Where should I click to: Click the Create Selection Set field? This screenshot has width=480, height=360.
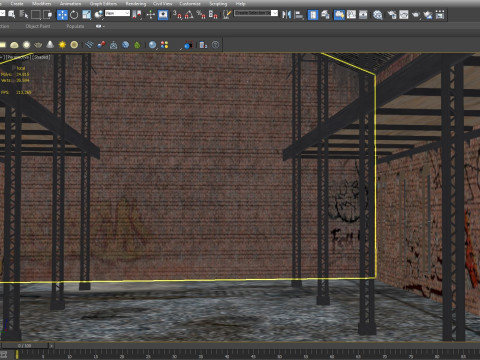point(253,13)
